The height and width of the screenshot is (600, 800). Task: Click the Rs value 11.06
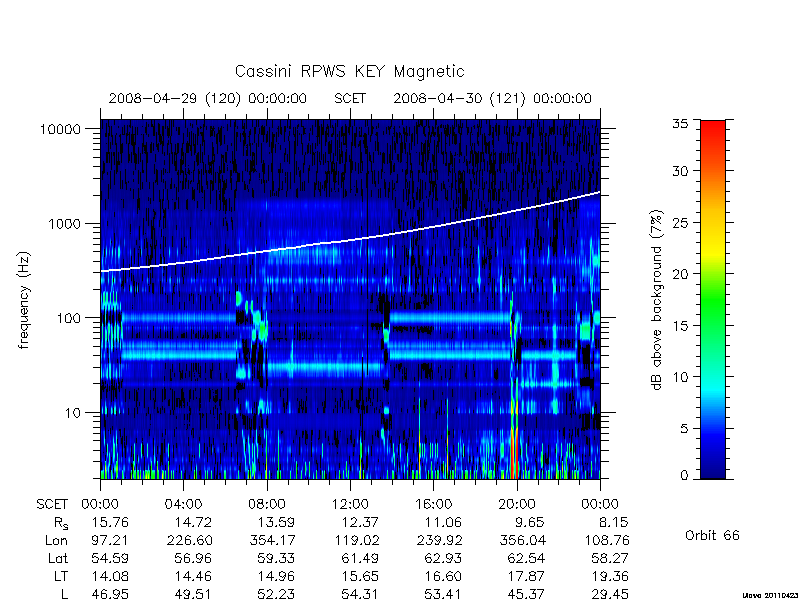coord(443,522)
